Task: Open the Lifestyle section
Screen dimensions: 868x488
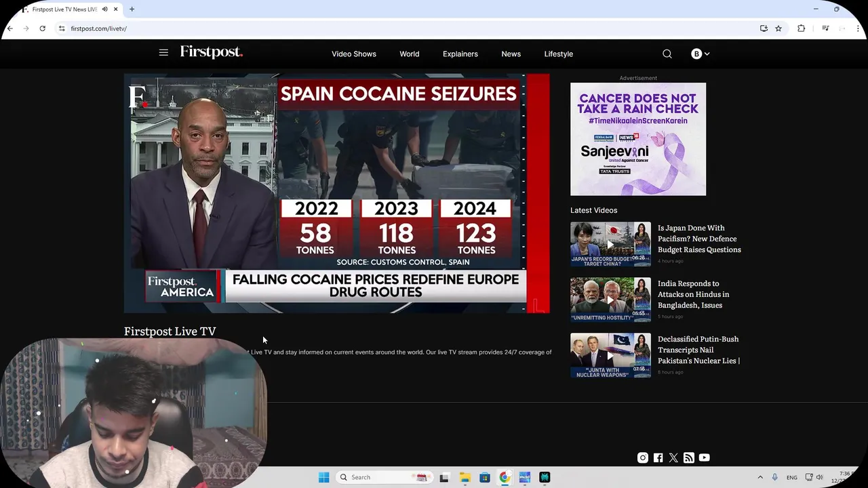Action: tap(559, 54)
